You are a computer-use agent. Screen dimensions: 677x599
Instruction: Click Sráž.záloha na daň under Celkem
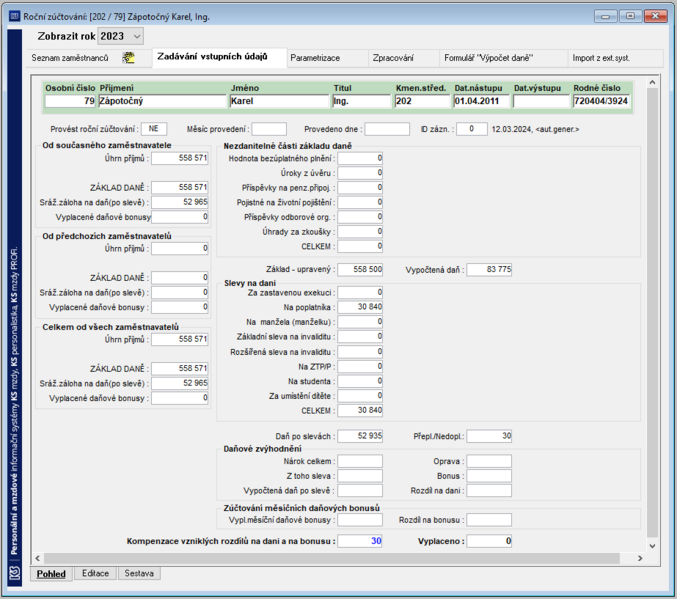(x=180, y=383)
